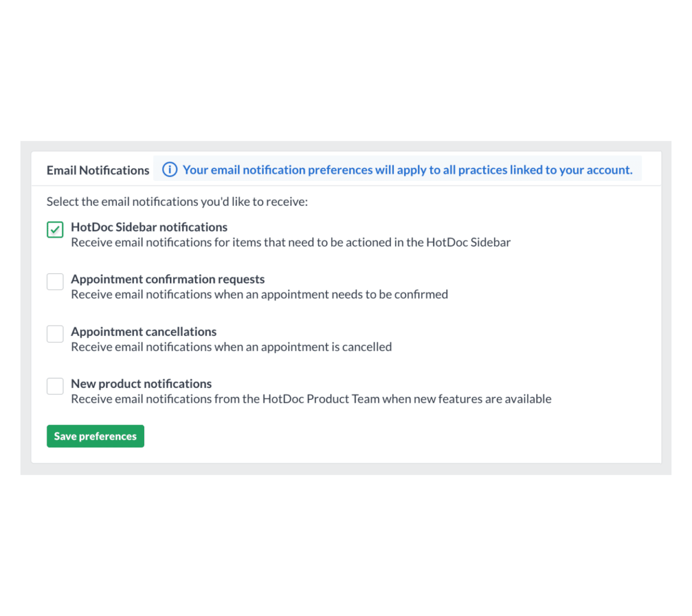This screenshot has width=692, height=616.
Task: Click the blank white area above the panel
Action: click(346, 69)
